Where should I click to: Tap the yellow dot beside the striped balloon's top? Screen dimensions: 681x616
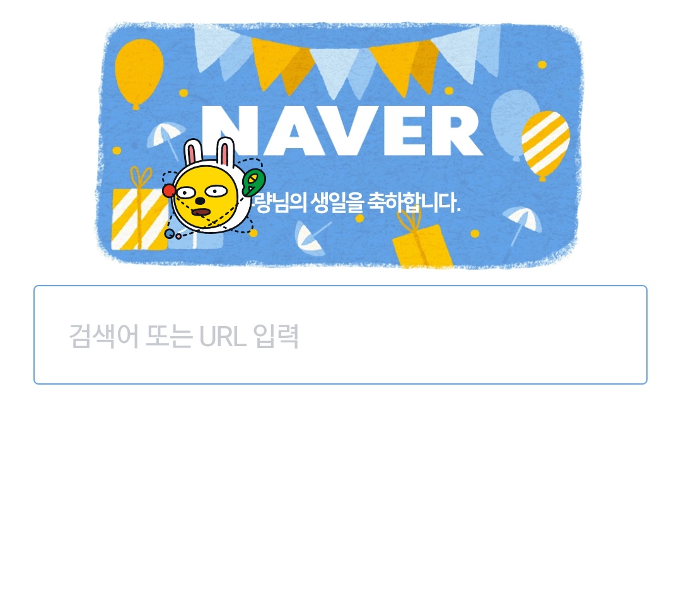point(542,65)
